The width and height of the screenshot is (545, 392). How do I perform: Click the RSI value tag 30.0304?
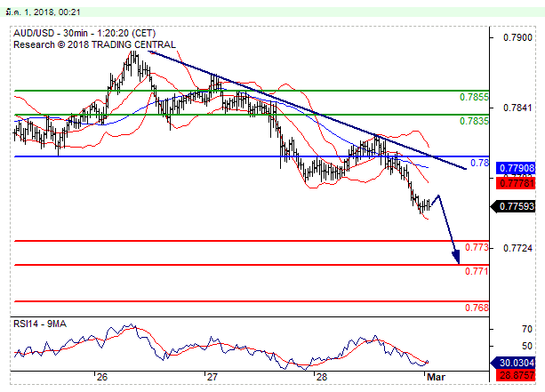coord(513,364)
